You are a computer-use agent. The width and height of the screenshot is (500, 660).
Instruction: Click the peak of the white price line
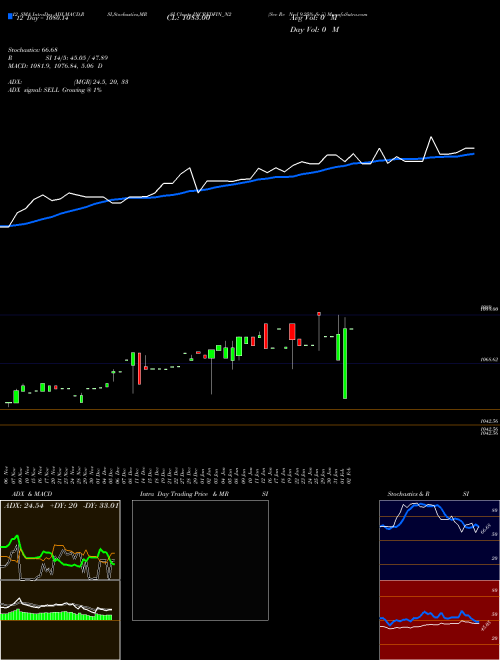pyautogui.click(x=431, y=137)
